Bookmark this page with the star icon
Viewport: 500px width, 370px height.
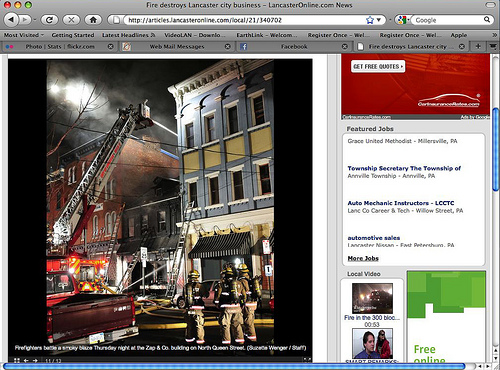369,20
